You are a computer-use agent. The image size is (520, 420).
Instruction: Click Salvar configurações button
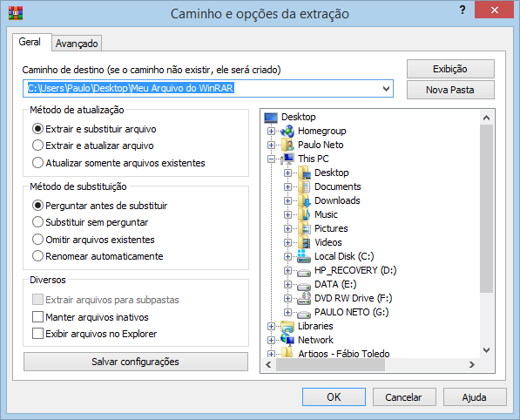(x=136, y=362)
